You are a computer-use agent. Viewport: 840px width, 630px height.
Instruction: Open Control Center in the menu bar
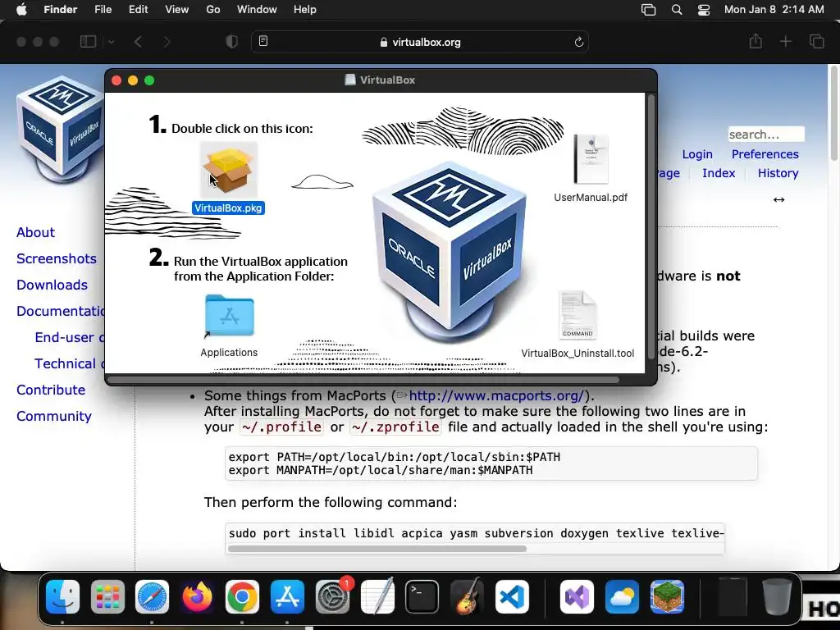[x=703, y=10]
